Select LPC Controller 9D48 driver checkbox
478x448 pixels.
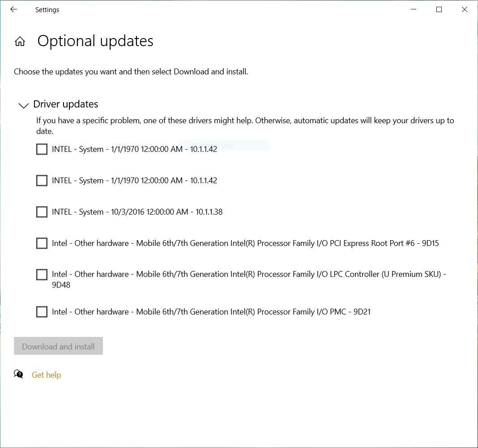click(42, 274)
